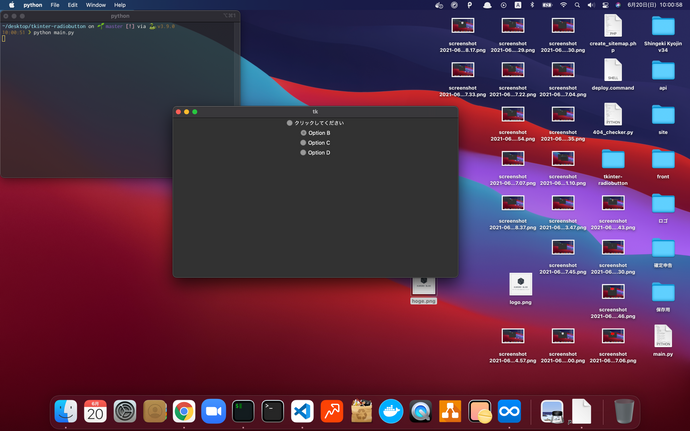Image resolution: width=690 pixels, height=431 pixels.
Task: Open the blue infinity app in the dock
Action: (509, 411)
